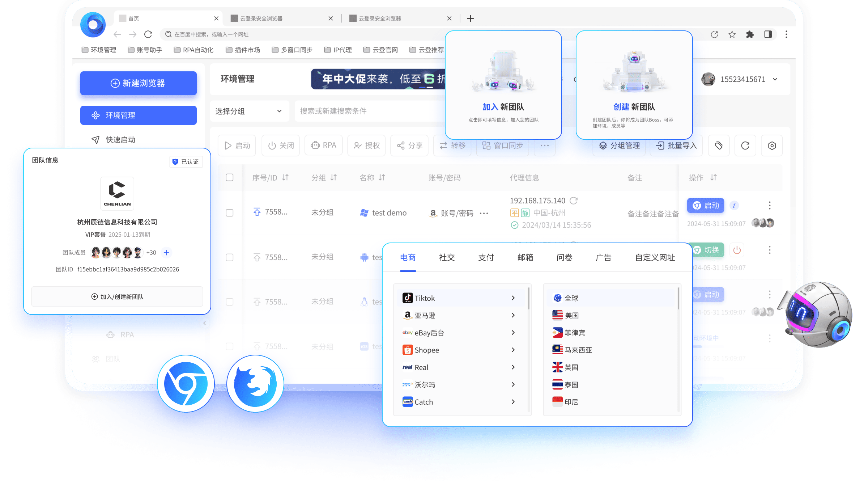
Task: Add team member with plus icon
Action: 166,253
